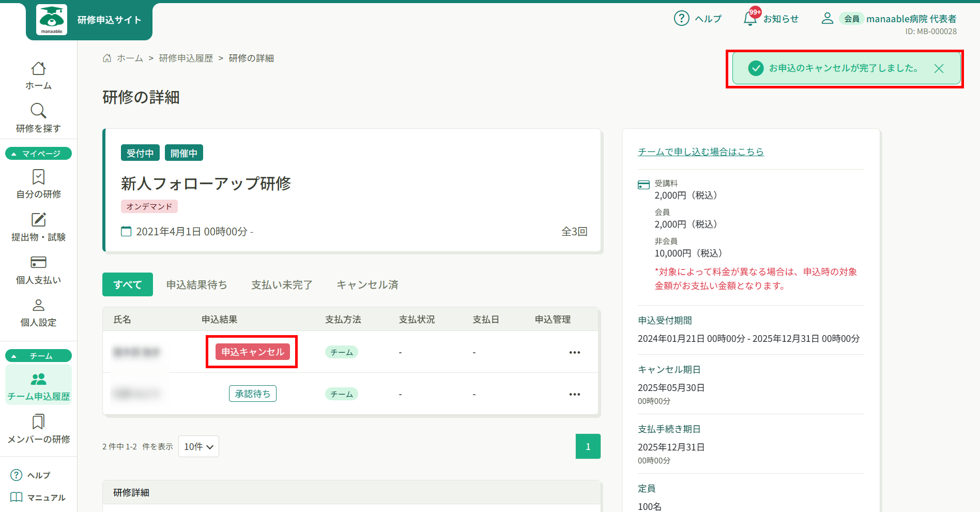Image resolution: width=980 pixels, height=512 pixels.
Task: Collapse the マイページ sidebar section
Action: point(38,154)
